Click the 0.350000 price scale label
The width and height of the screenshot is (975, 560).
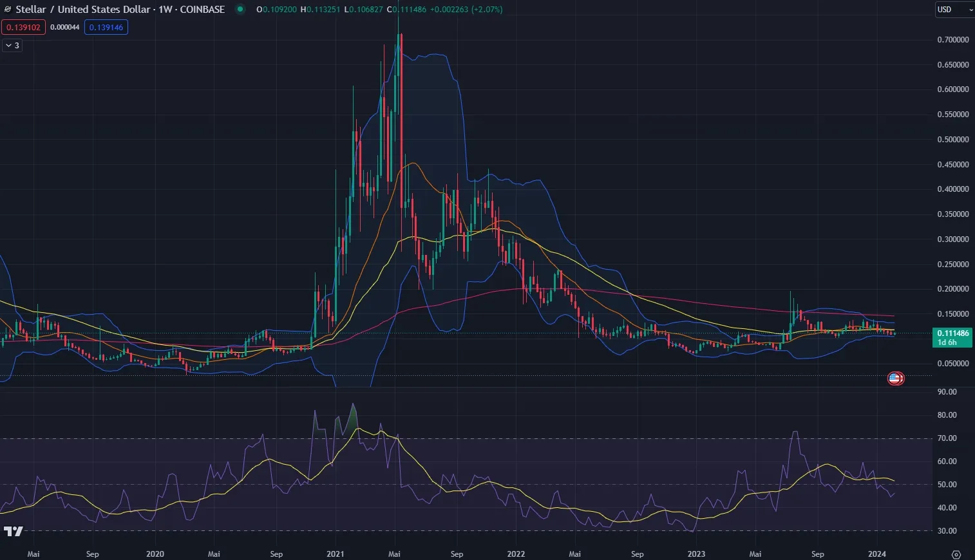953,214
